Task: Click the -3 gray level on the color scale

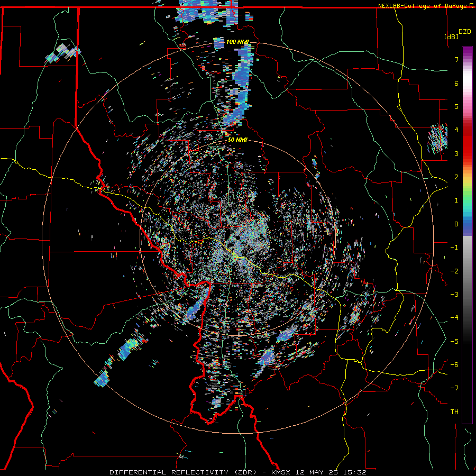Action: 454,295
